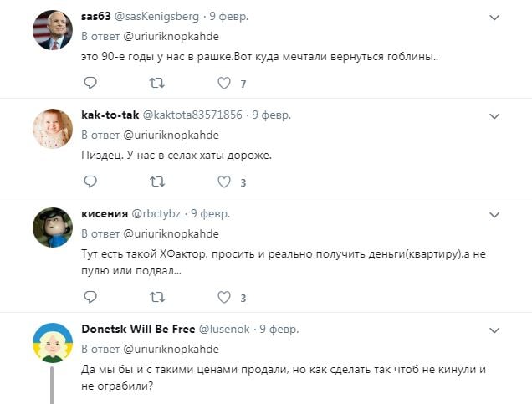Open the Donetsk Will Be Free profile name

[x=138, y=329]
